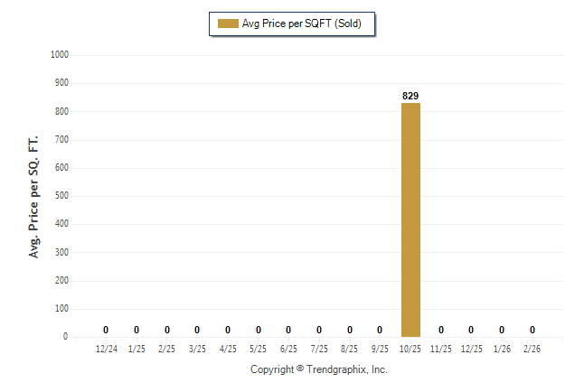Screen dimensions: 584x392
Task: Select the 12/24 x-axis month label
Action: [x=106, y=348]
